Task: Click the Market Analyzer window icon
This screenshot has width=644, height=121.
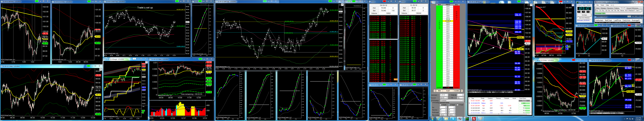Action: 595,17
